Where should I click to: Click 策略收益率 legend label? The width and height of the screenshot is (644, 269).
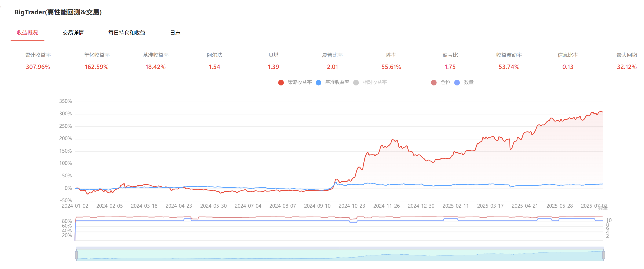coord(300,82)
